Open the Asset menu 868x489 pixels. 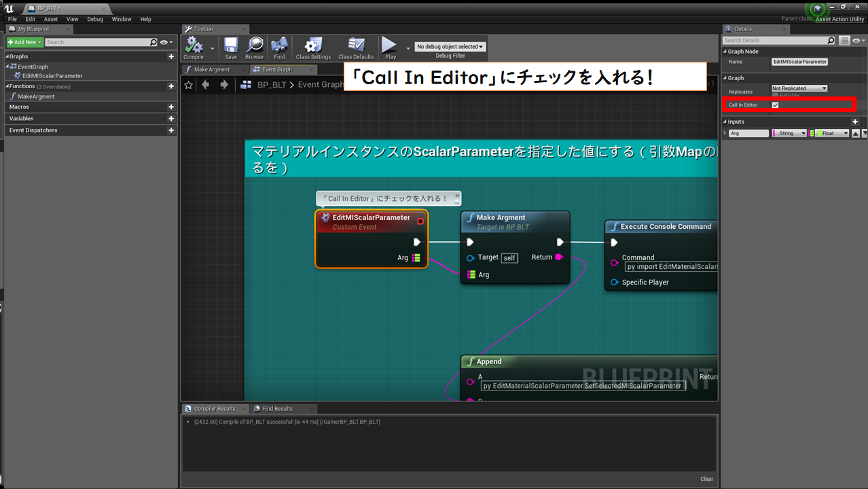point(51,19)
